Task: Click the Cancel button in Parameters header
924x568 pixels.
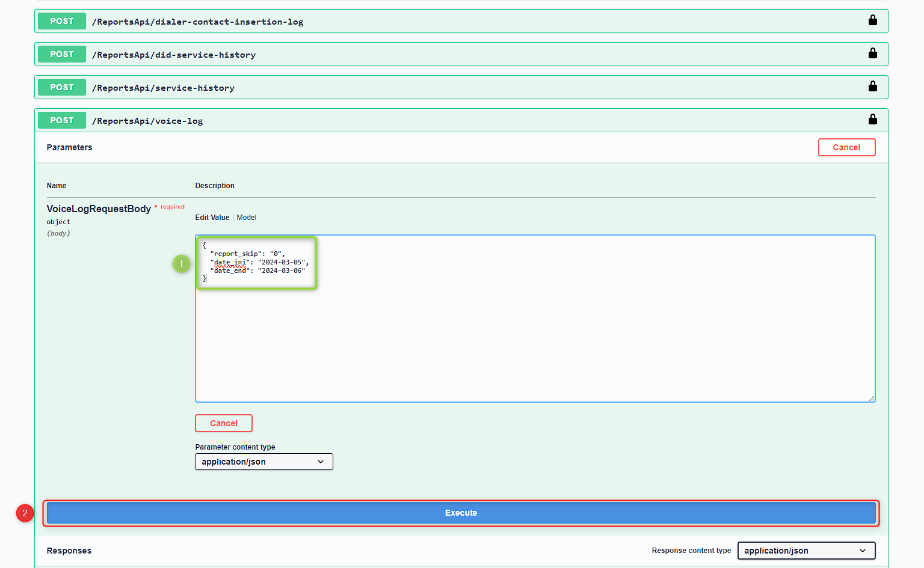Action: [846, 147]
